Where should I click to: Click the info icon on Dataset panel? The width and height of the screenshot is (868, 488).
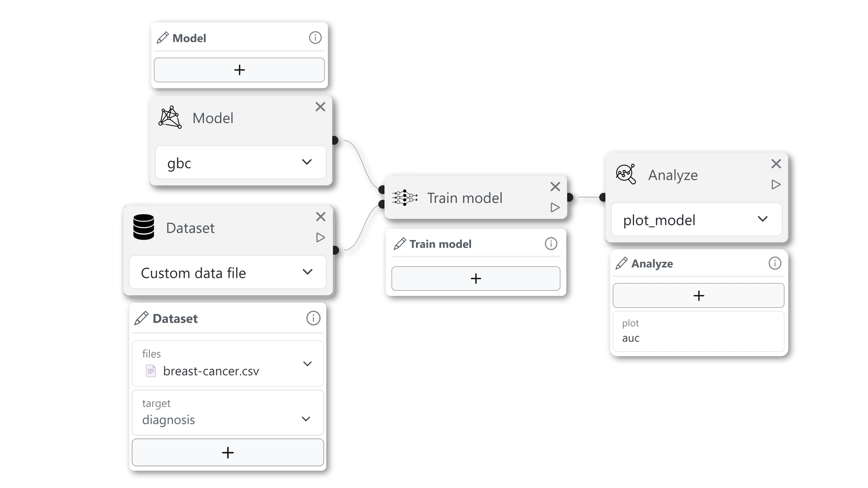click(x=313, y=318)
